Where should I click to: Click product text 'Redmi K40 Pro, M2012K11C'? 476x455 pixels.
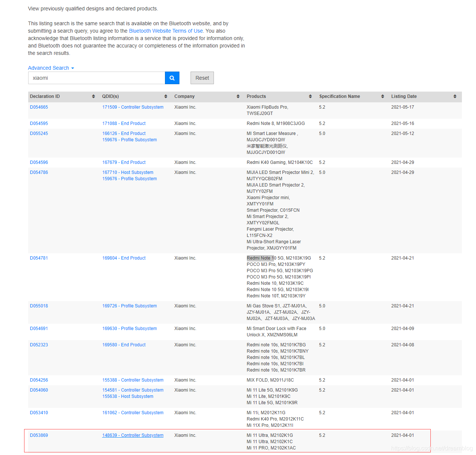pyautogui.click(x=275, y=419)
